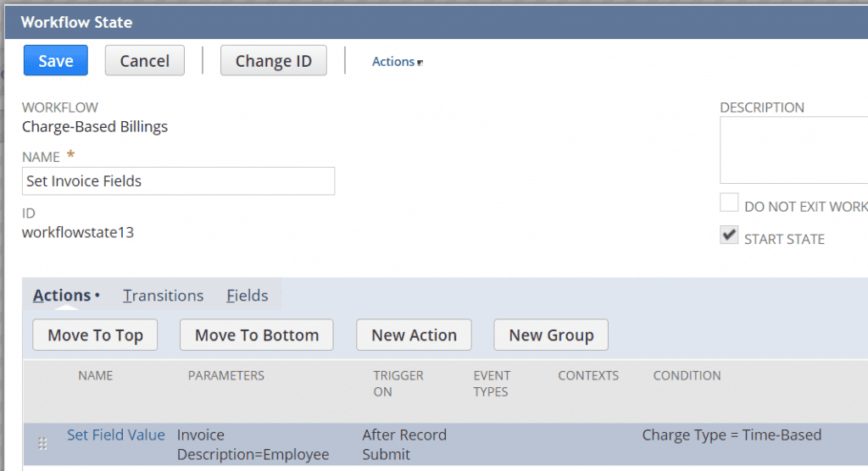Enable the Do Not Exit Workflow checkbox

coord(729,203)
